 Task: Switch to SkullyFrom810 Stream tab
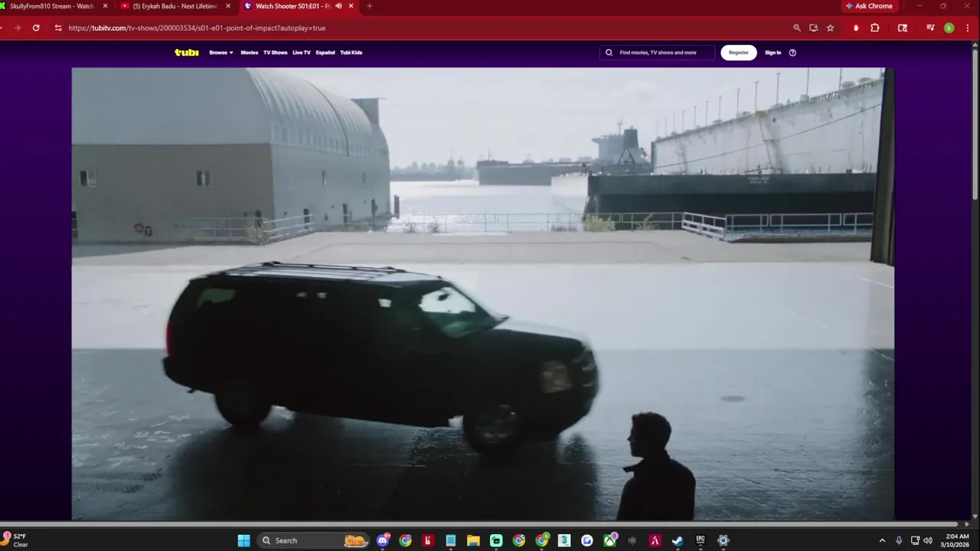pos(51,6)
